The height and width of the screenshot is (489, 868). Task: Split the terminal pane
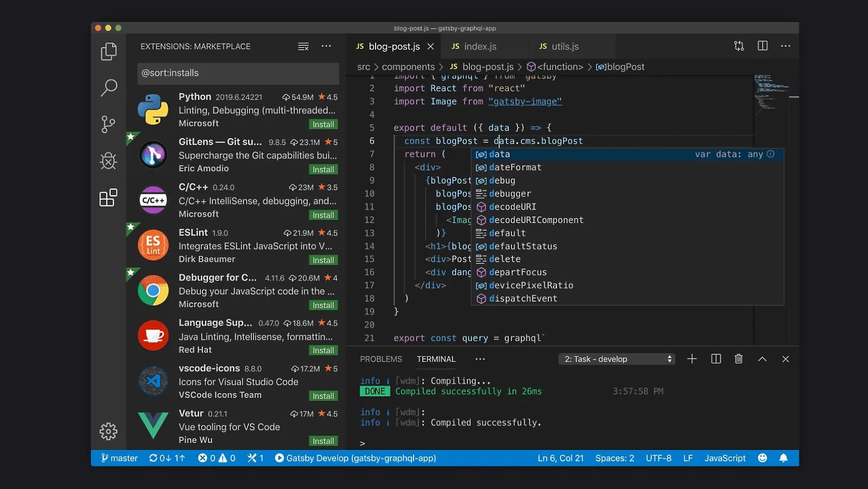(716, 359)
